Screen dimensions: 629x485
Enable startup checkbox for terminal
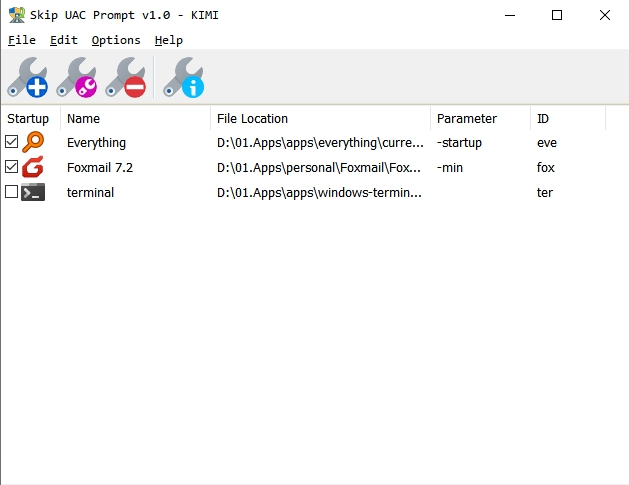pyautogui.click(x=12, y=192)
